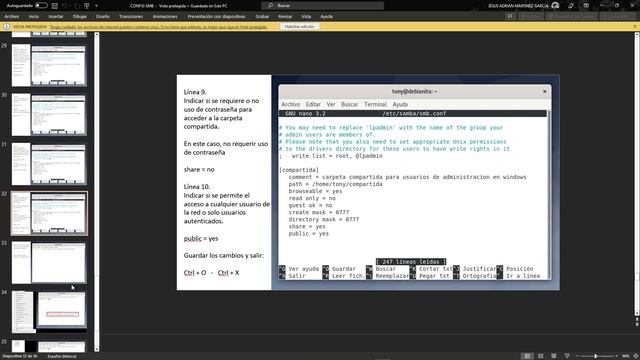Click the Diapositiva 32 de 36 indicator
The image size is (640, 360).
tap(19, 356)
